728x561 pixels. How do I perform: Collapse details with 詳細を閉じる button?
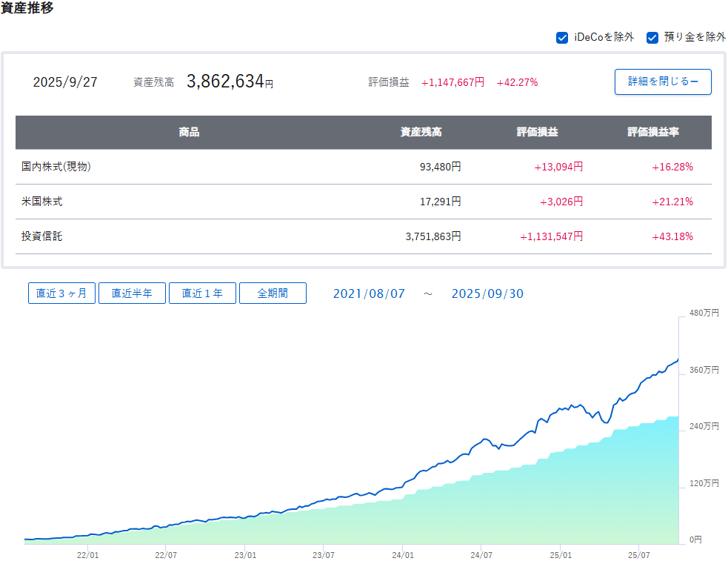663,82
